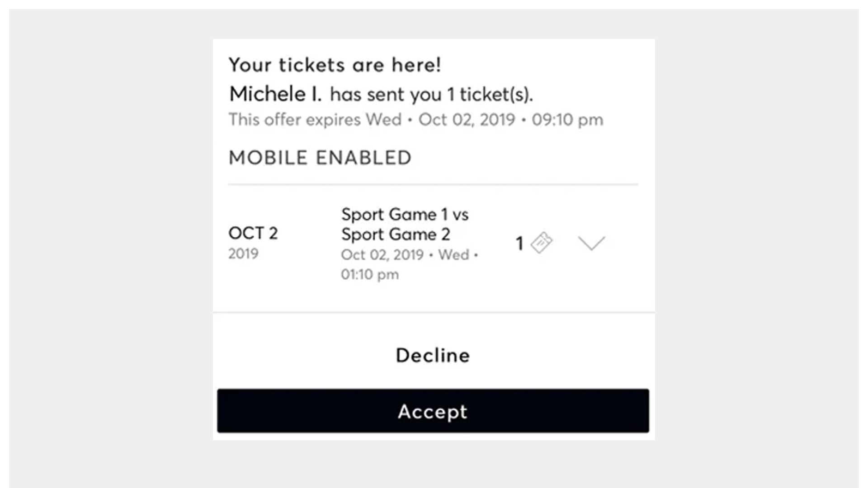Click the Sport Game 2 title line

(x=396, y=235)
